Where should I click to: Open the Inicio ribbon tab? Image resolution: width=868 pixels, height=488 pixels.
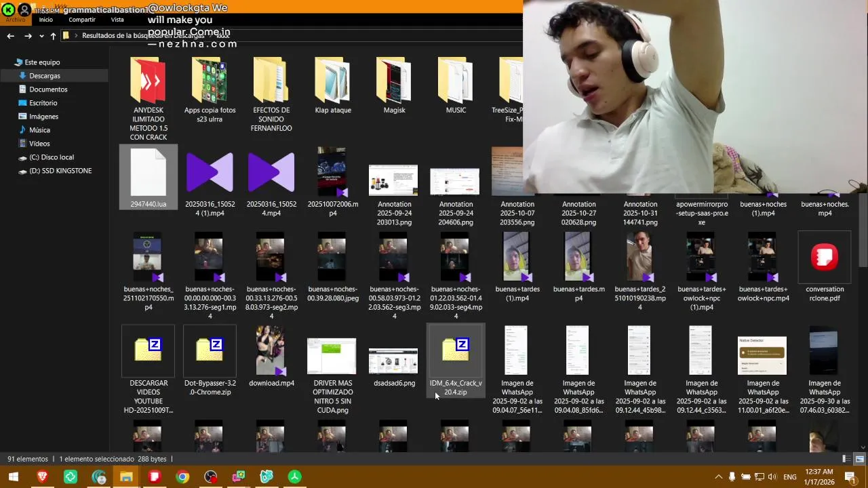tap(46, 20)
